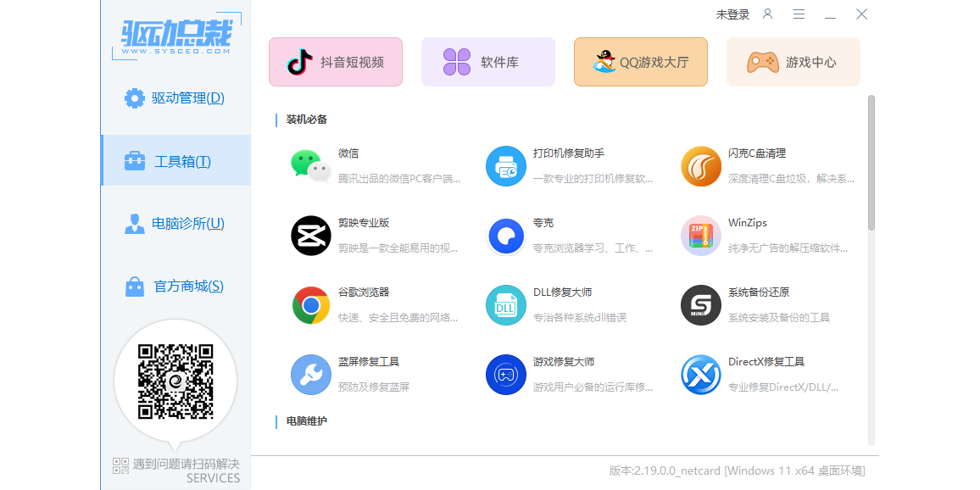
Task: Click description 预防及修复蓝屏
Action: 374,387
